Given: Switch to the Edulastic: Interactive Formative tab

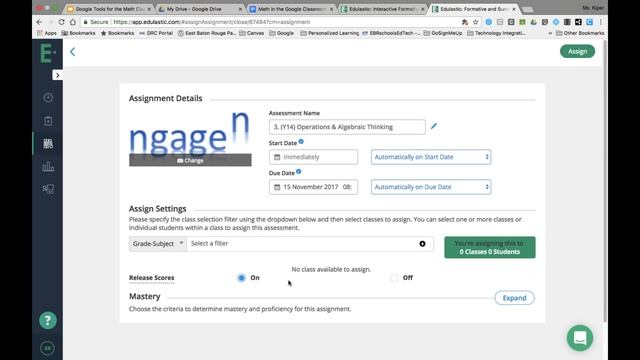Looking at the screenshot, I should 383,9.
